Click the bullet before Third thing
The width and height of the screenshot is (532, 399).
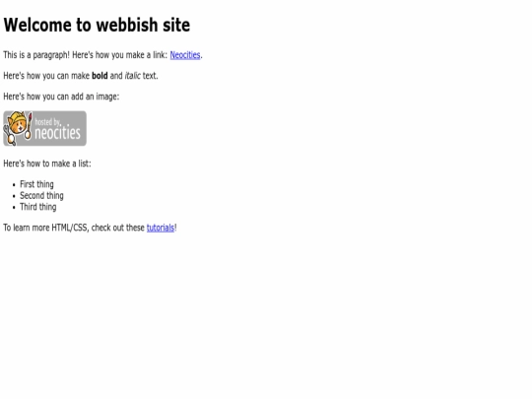click(x=14, y=208)
